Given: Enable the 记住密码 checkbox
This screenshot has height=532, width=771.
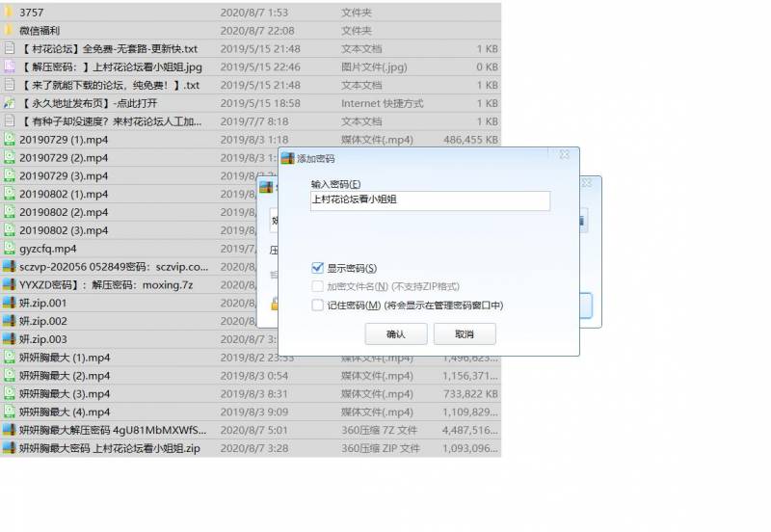Looking at the screenshot, I should tap(318, 306).
